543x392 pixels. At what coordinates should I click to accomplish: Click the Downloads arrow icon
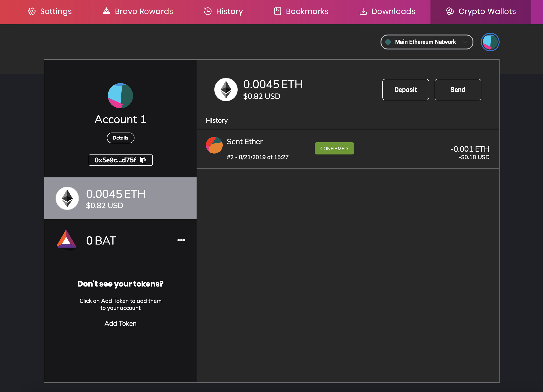[x=363, y=11]
